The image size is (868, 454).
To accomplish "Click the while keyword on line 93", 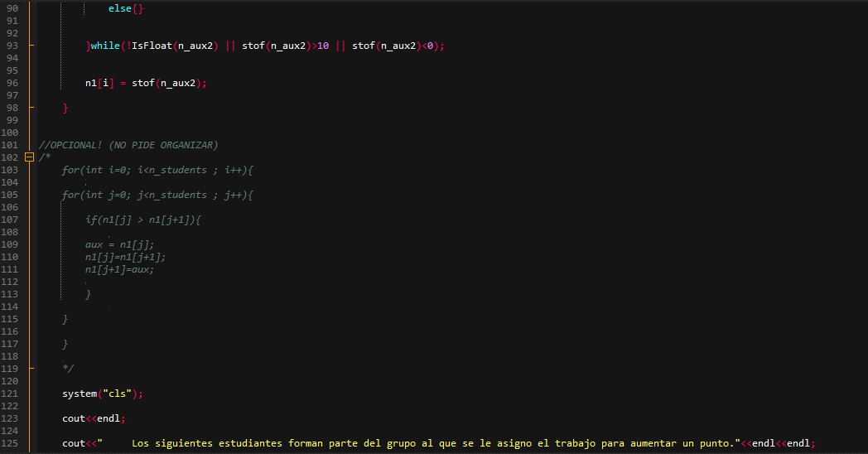I will tap(105, 46).
